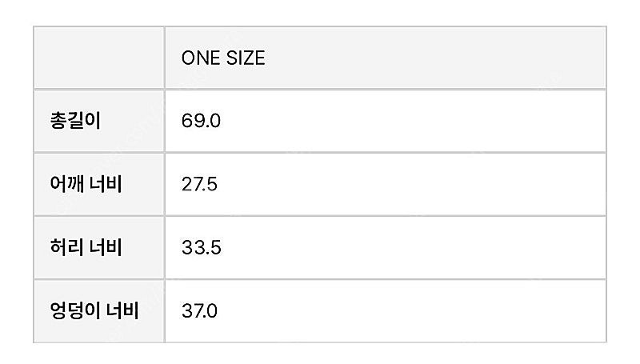Select the 어깨 너비 row label
Image resolution: width=640 pixels, height=364 pixels.
[86, 184]
